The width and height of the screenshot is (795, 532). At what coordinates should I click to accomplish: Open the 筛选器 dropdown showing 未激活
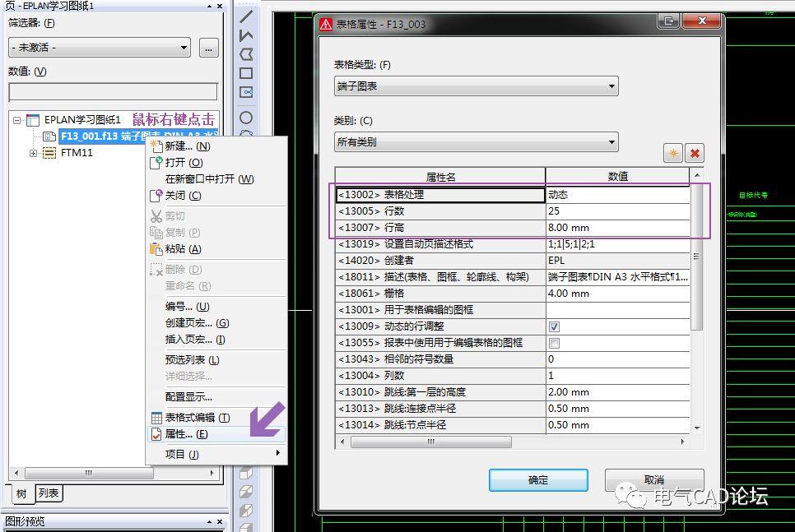[100, 48]
